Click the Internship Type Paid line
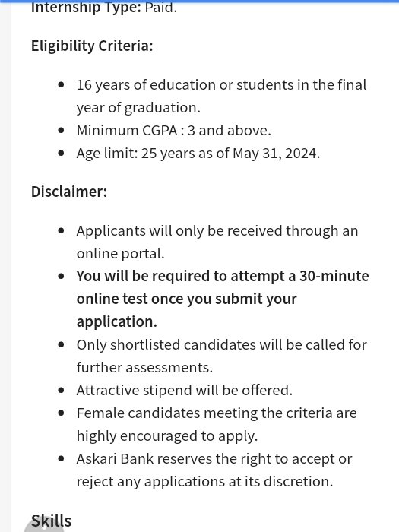Screen dimensions: 399x532 104,8
